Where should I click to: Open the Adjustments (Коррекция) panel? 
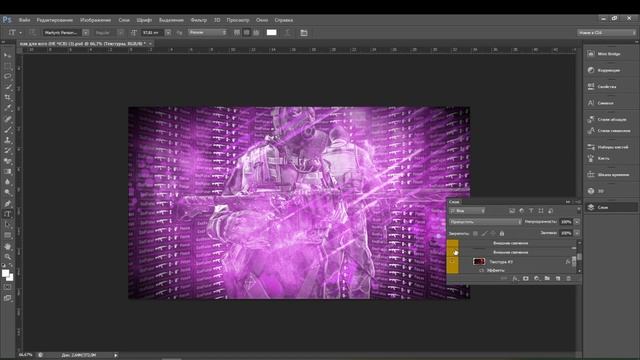[608, 70]
